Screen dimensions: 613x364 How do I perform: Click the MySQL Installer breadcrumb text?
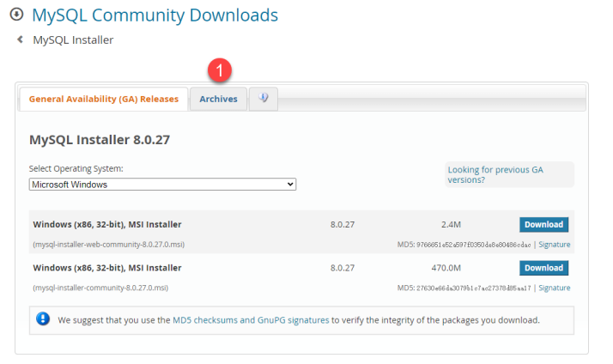(x=73, y=39)
